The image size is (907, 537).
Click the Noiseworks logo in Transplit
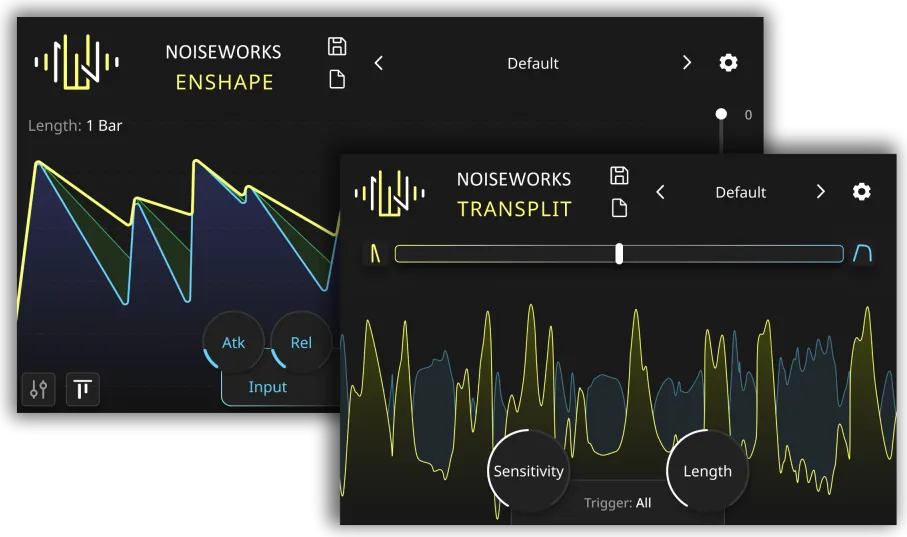coord(390,193)
